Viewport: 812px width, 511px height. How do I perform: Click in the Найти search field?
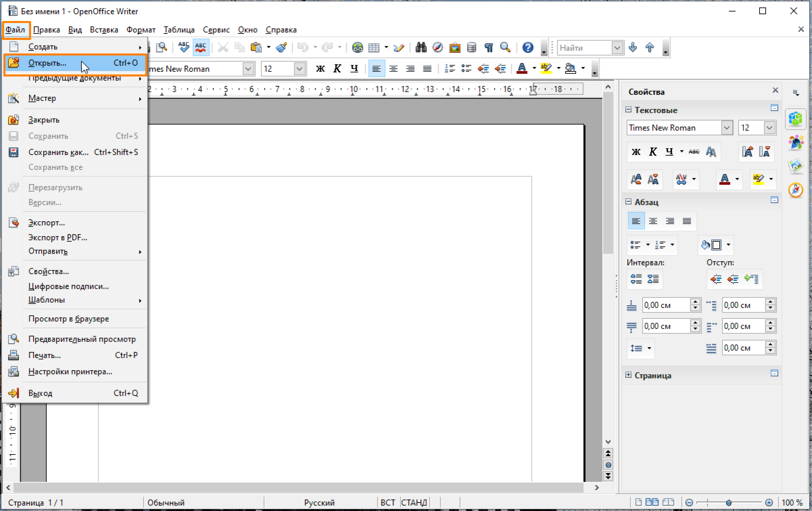click(584, 47)
